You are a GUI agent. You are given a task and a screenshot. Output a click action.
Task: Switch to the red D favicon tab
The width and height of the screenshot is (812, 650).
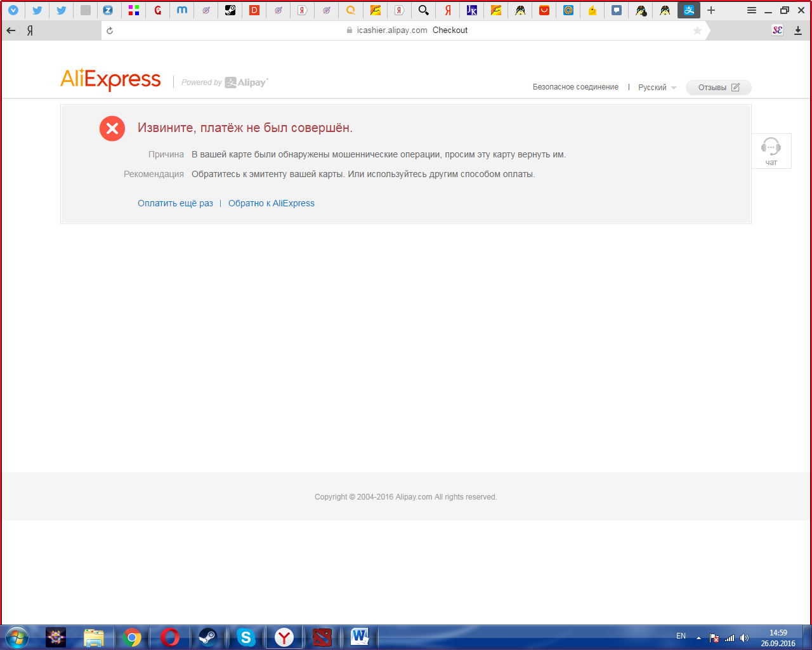(254, 10)
